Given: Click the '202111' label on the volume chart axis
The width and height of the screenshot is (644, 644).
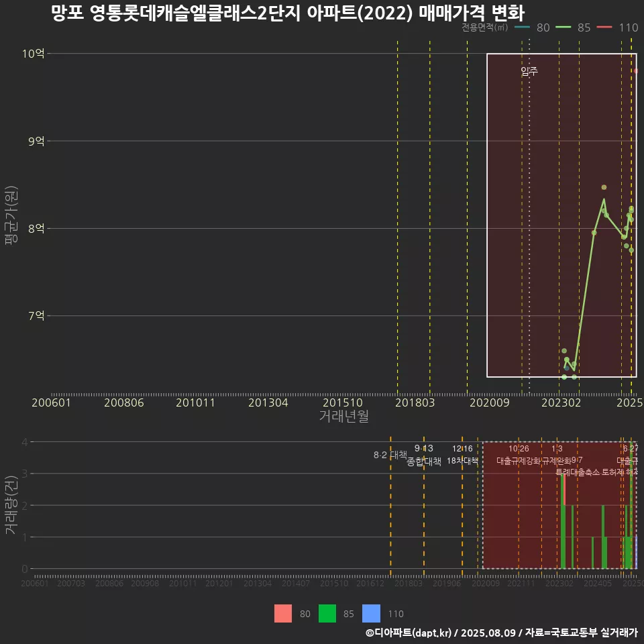Looking at the screenshot, I should (521, 583).
